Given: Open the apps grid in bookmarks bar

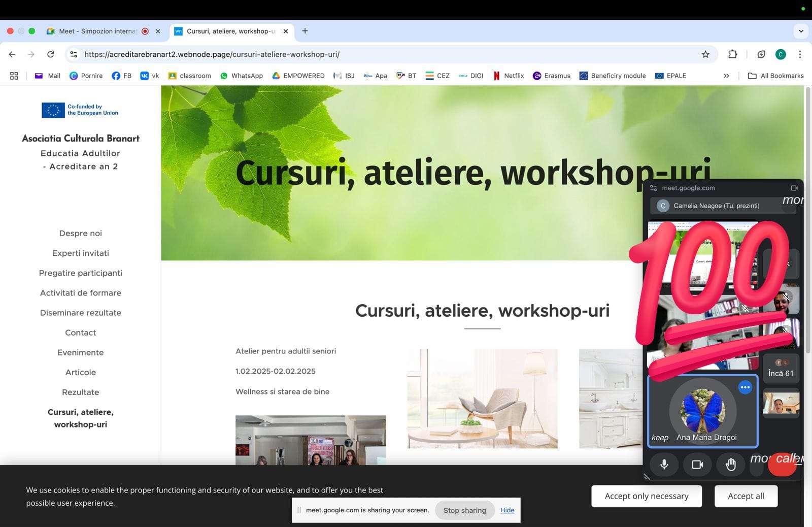Looking at the screenshot, I should point(14,76).
